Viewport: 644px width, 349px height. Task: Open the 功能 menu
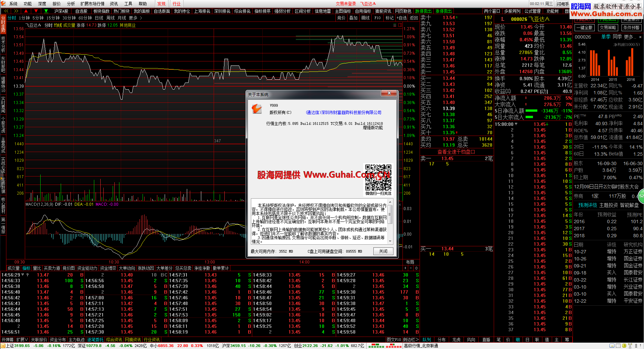pyautogui.click(x=28, y=4)
